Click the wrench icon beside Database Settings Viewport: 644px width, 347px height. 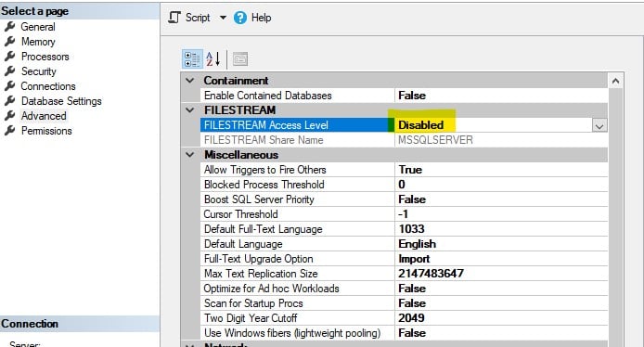pos(10,101)
